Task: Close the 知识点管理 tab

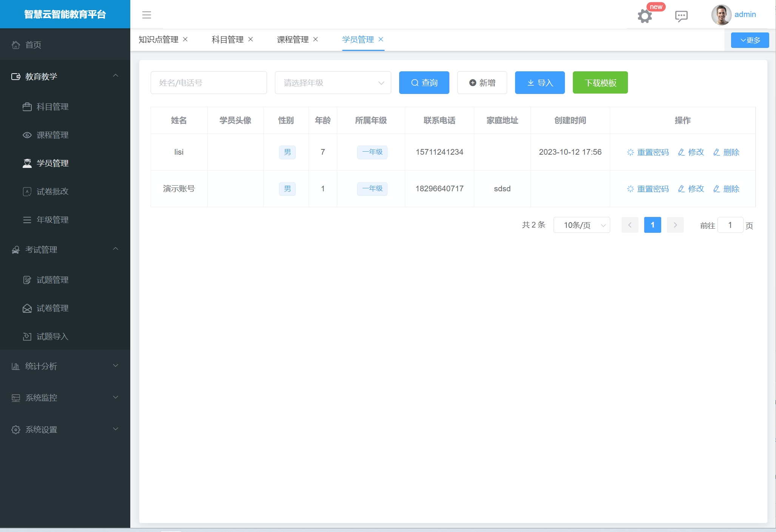Action: coord(185,39)
